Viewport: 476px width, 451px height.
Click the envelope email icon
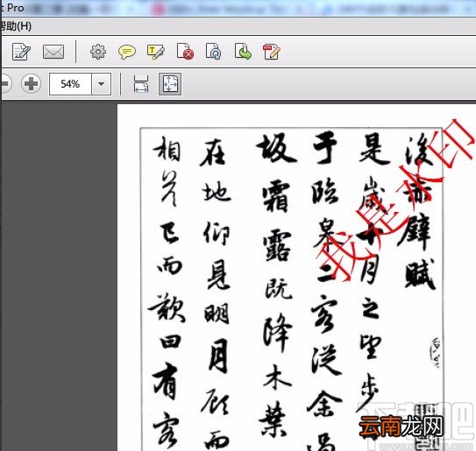pyautogui.click(x=53, y=52)
